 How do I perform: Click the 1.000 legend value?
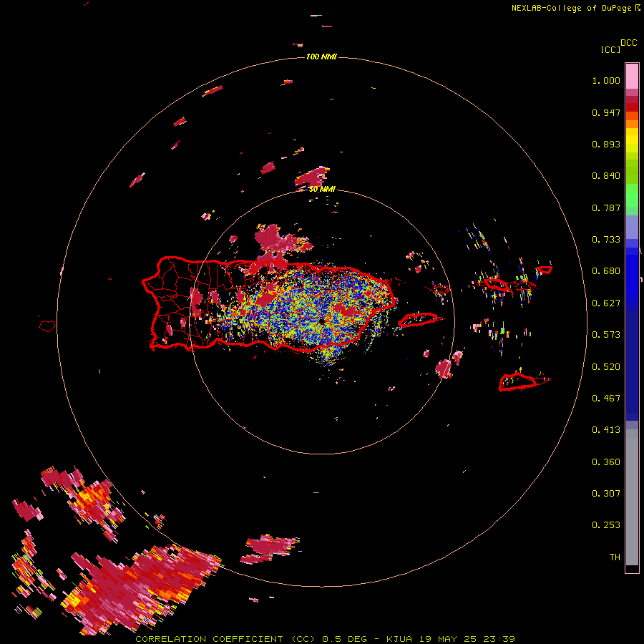point(606,80)
